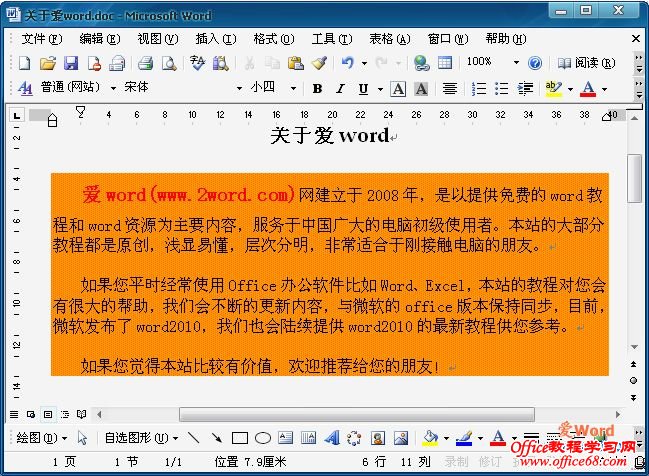Undo the last action
Viewport: 649px width, 476px height.
point(348,63)
